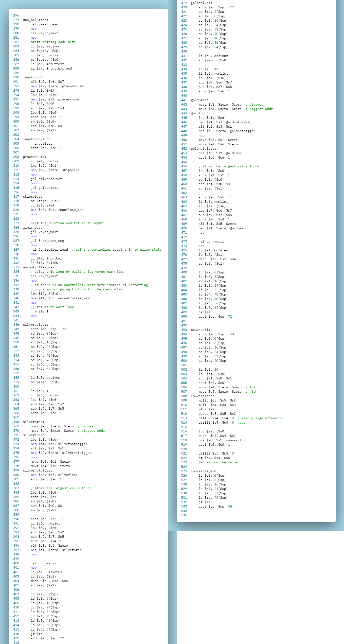The height and width of the screenshot is (644, 344).
Task: Click "beq $s1, $zero, goldprep" line
Action: click(222, 228)
